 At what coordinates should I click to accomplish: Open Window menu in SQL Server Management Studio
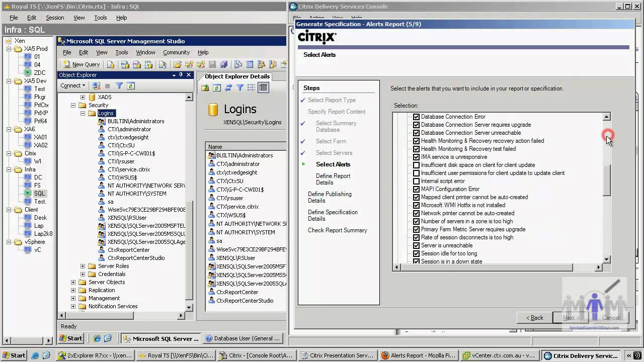145,52
